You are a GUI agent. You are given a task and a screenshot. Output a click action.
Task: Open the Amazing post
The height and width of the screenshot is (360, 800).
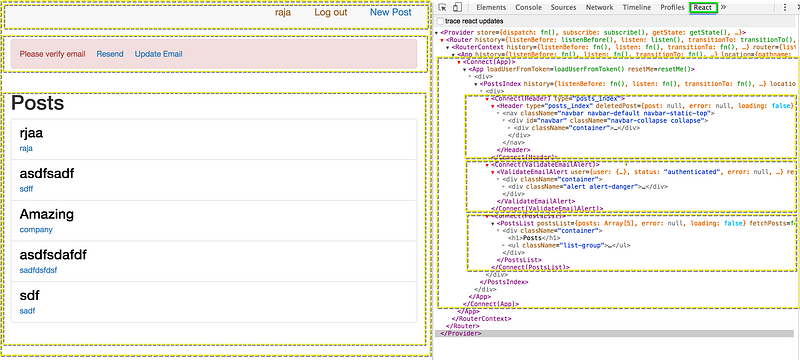[x=47, y=214]
